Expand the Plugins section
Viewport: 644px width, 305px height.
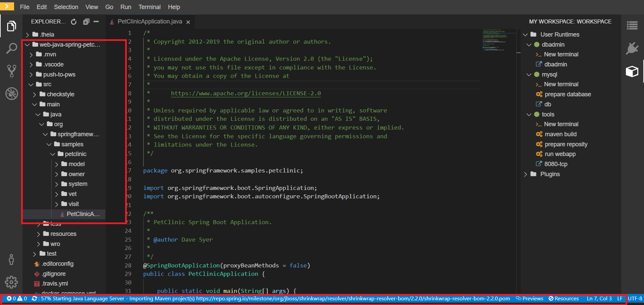pyautogui.click(x=526, y=174)
